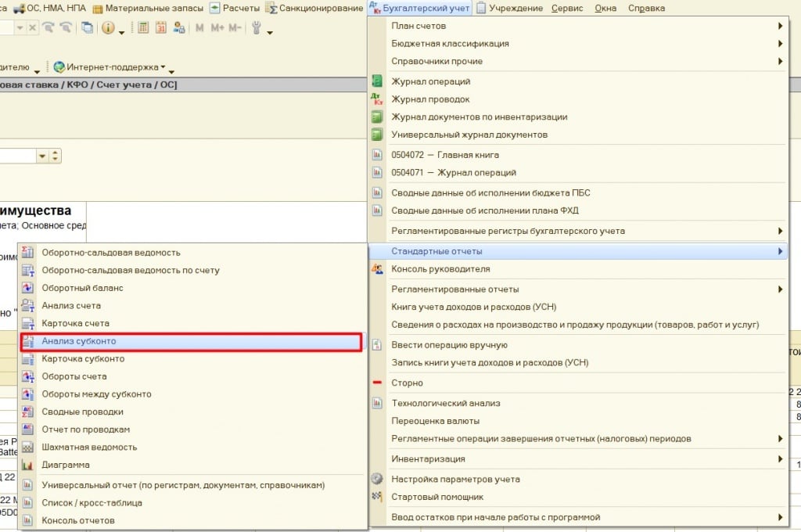Image resolution: width=801 pixels, height=532 pixels.
Task: Open the calendar toolbar icon
Action: pos(161,27)
